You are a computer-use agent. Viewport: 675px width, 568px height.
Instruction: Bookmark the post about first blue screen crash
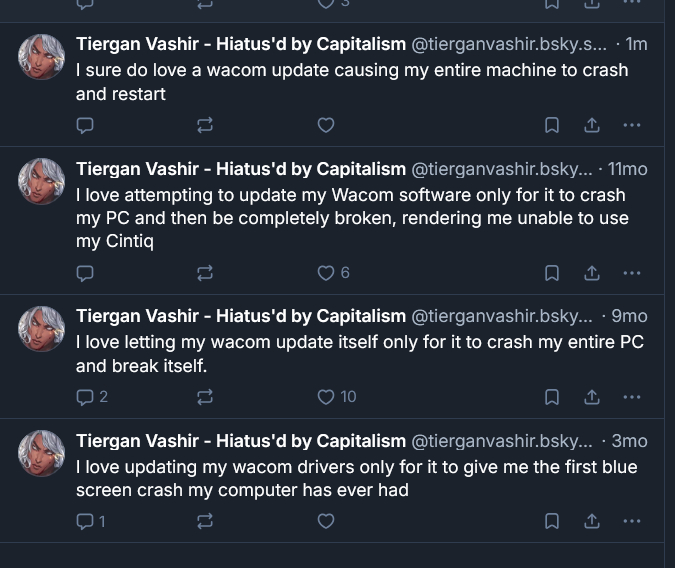click(x=552, y=521)
